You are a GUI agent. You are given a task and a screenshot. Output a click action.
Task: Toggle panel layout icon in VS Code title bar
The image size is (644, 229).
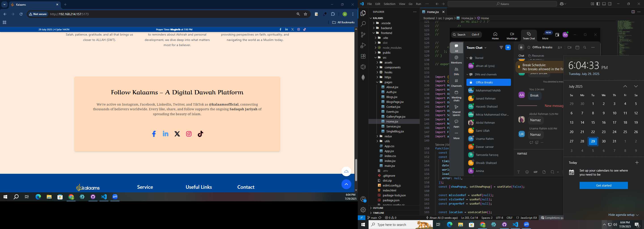click(x=604, y=4)
